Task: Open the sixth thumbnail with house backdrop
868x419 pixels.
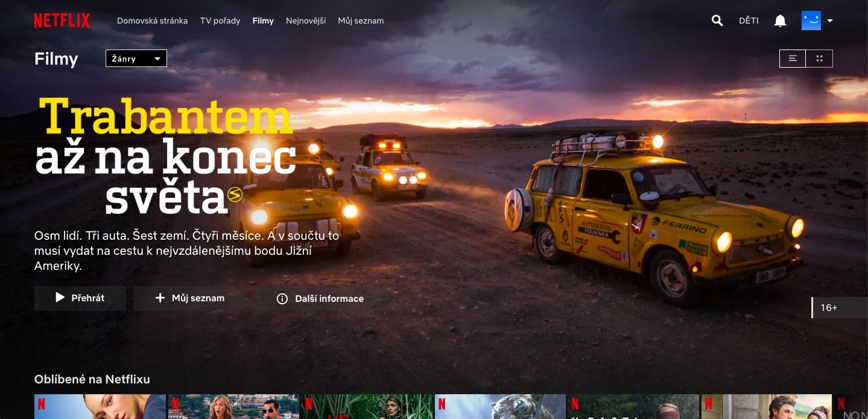Action: [x=767, y=407]
